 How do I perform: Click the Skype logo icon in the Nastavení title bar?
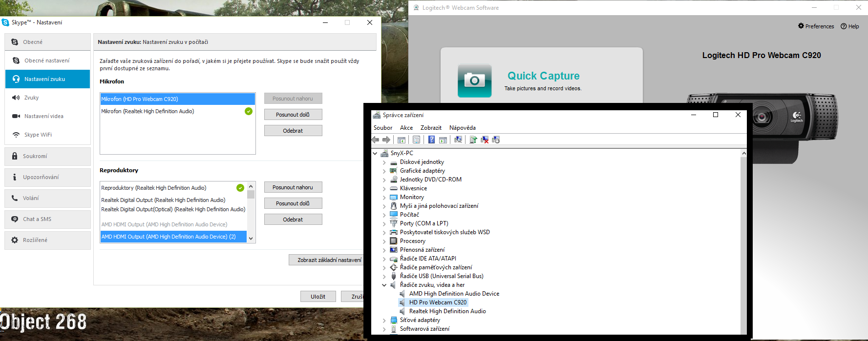tap(5, 22)
